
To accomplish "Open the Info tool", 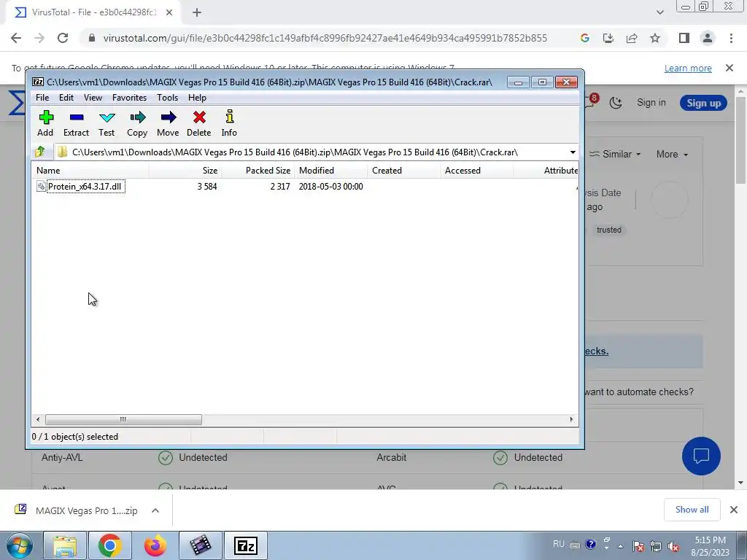I will (x=229, y=122).
